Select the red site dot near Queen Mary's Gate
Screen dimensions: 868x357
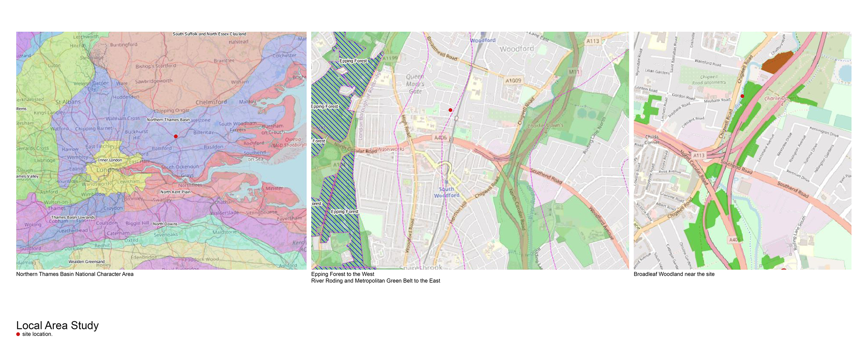(450, 110)
